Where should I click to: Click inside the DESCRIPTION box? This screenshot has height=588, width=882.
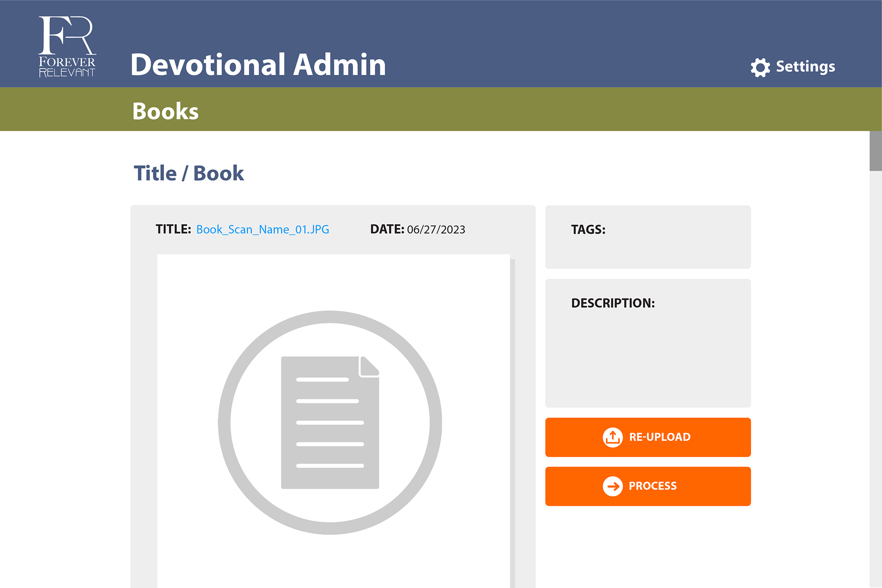(x=648, y=354)
